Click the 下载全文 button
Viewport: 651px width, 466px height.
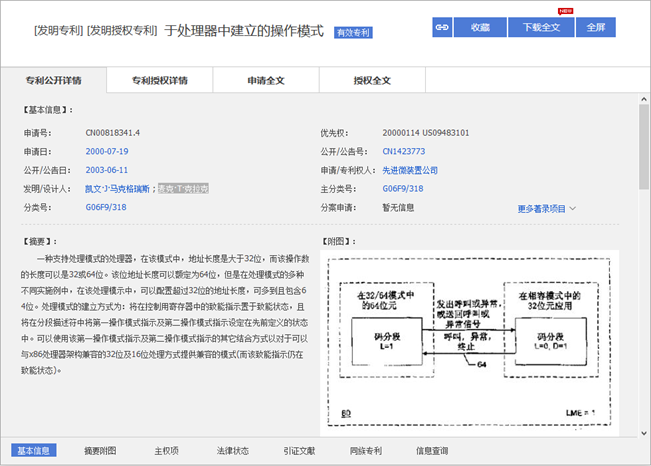coord(541,27)
